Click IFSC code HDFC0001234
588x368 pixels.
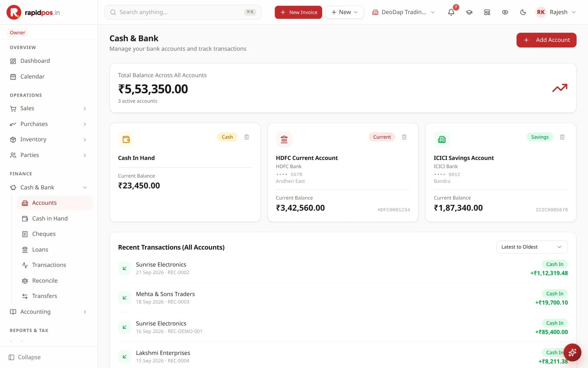coord(394,210)
